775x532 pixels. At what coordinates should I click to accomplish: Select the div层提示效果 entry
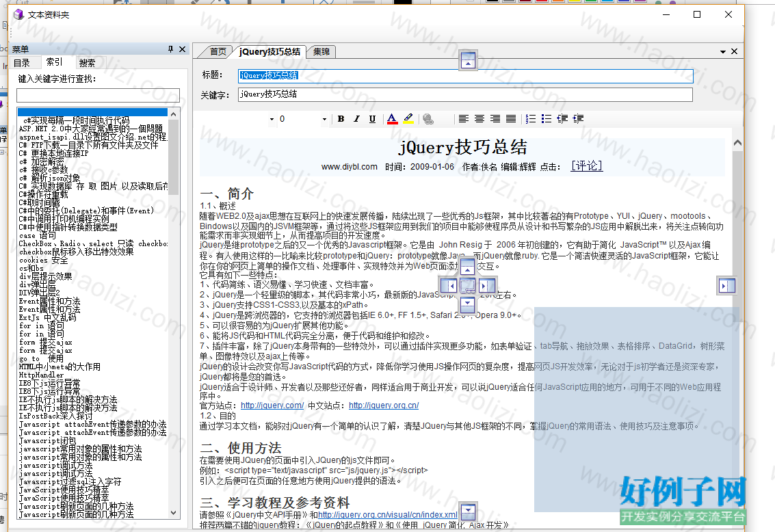pyautogui.click(x=45, y=276)
